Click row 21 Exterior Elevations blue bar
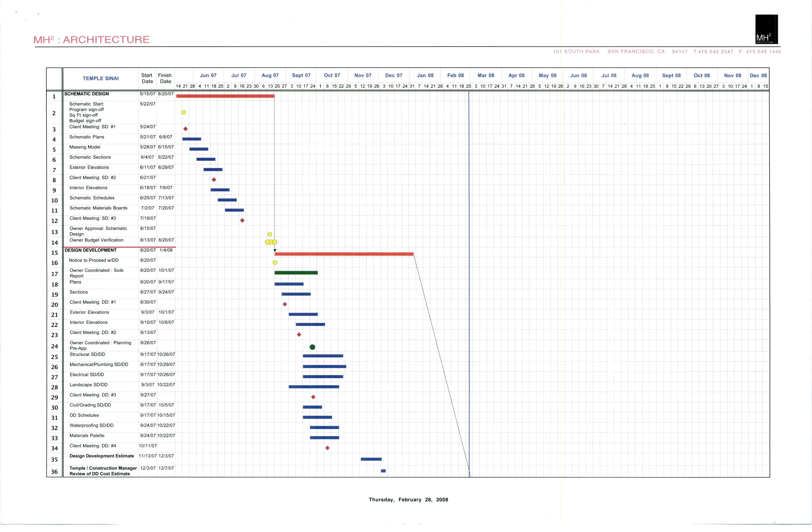 click(303, 314)
